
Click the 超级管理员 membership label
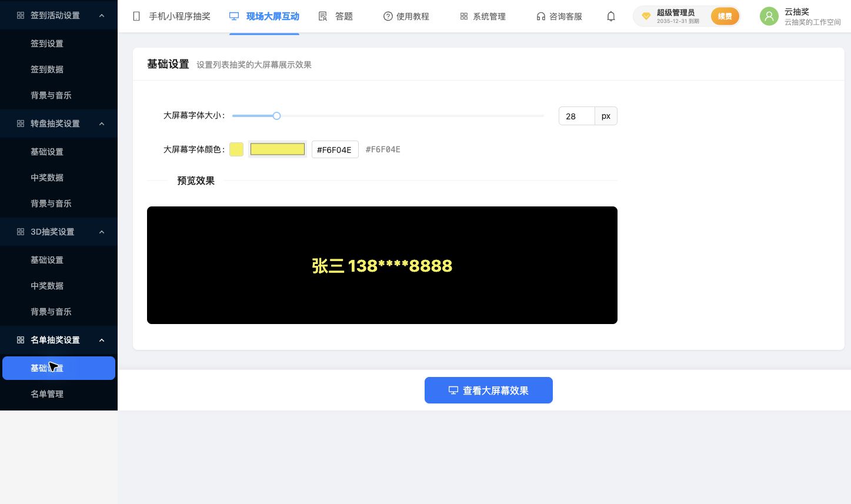click(x=676, y=12)
